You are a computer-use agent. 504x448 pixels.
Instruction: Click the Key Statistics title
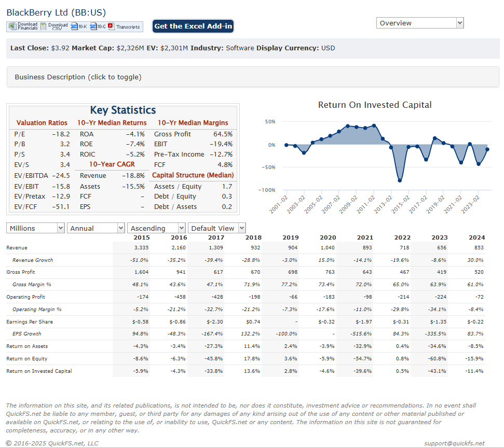(123, 110)
